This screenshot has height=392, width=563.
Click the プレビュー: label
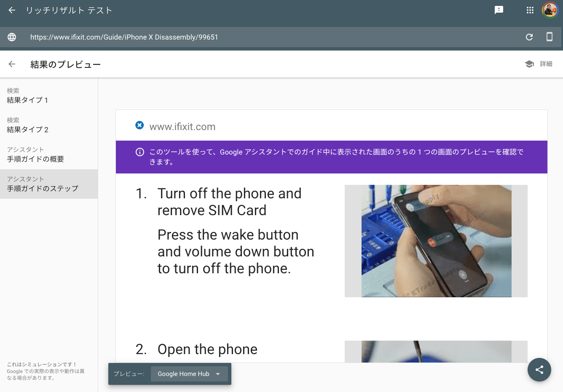tap(129, 374)
